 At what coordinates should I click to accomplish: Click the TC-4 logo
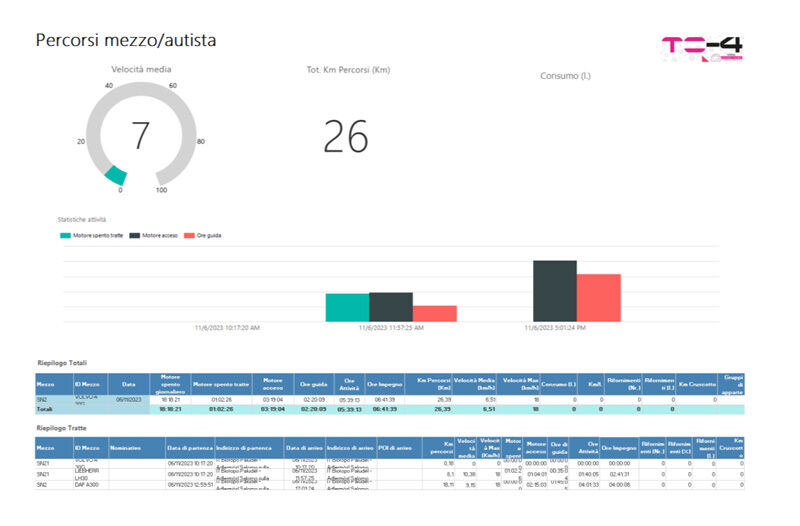[702, 49]
